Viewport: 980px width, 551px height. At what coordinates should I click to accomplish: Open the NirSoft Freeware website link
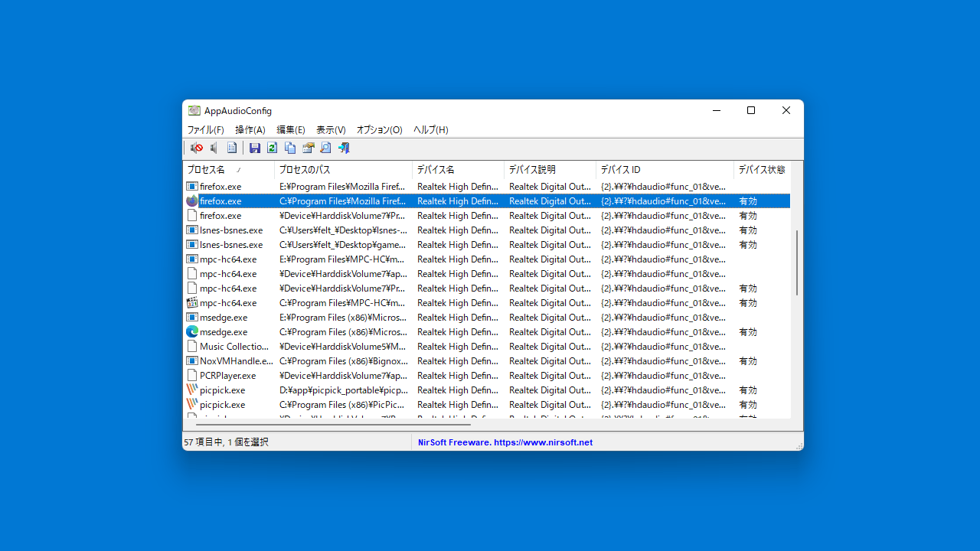pyautogui.click(x=505, y=442)
